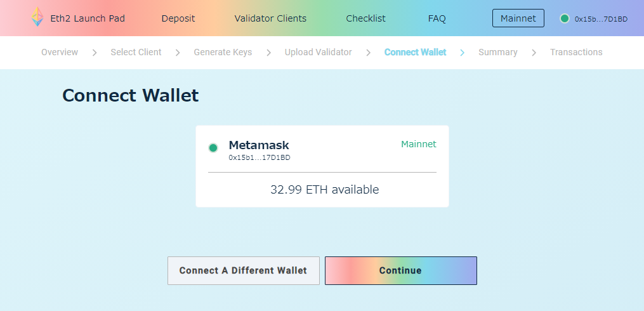The height and width of the screenshot is (311, 644).
Task: Click the chevron after Select Client step
Action: [178, 52]
